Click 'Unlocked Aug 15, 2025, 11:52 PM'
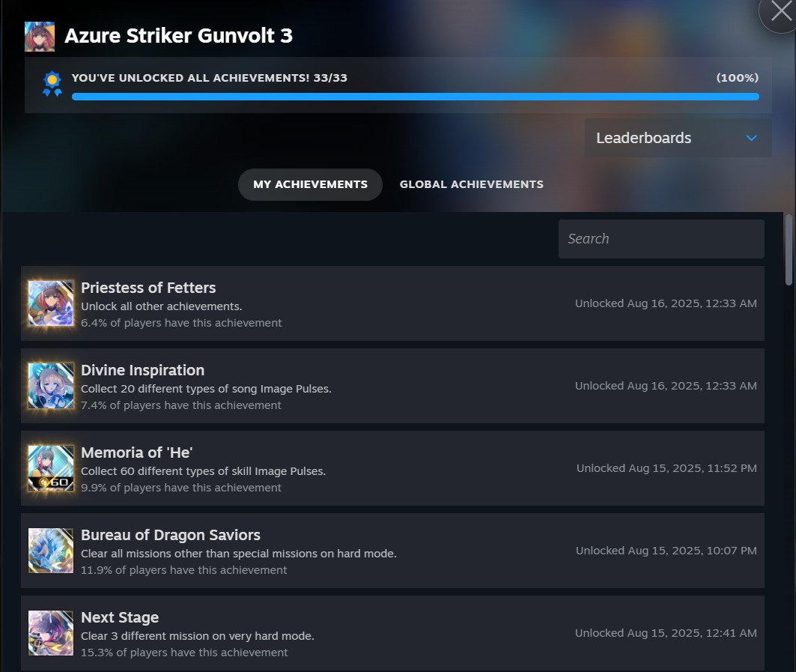 tap(666, 467)
